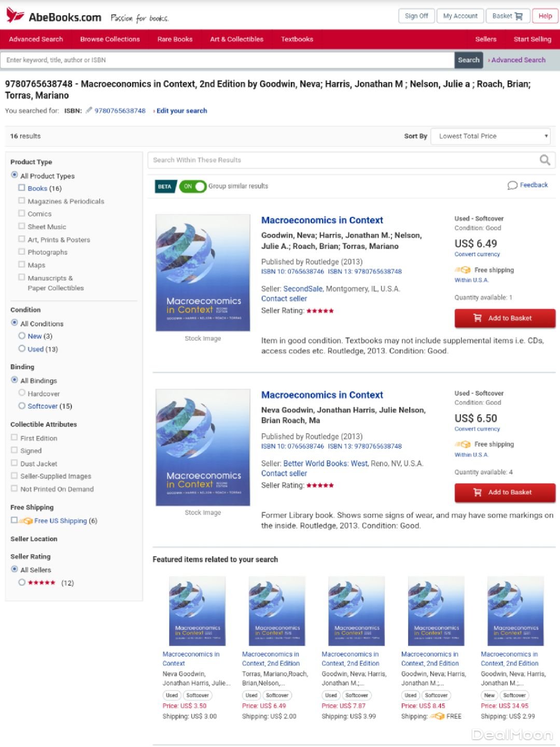The image size is (560, 747).
Task: Click the five-star rating for seller SecondSale
Action: tap(320, 311)
